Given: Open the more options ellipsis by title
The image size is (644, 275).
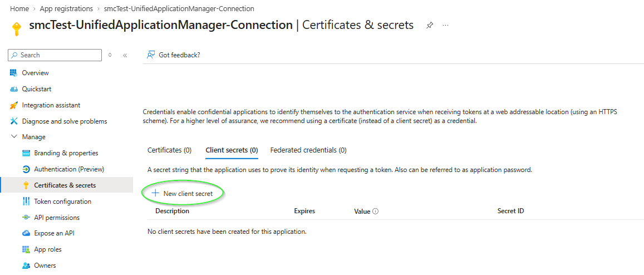Looking at the screenshot, I should 446,26.
